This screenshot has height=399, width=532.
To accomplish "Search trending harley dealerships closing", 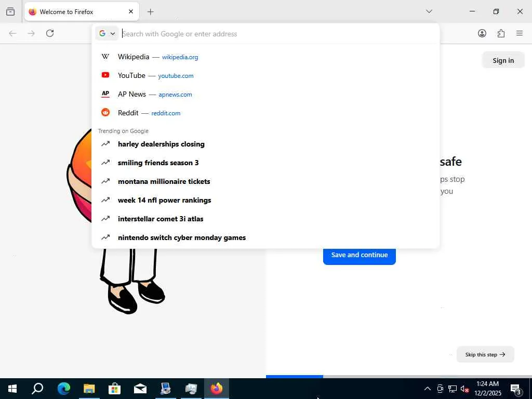I will click(265, 144).
